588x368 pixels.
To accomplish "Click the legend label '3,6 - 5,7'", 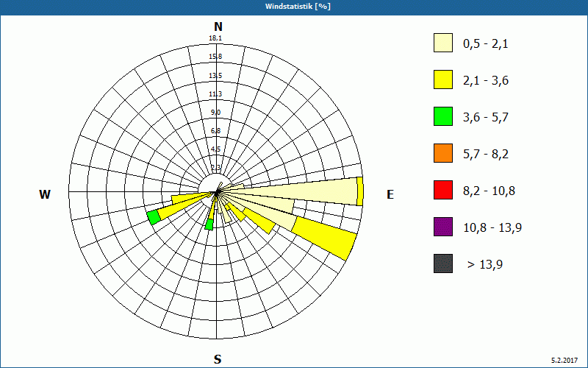I will [x=486, y=118].
